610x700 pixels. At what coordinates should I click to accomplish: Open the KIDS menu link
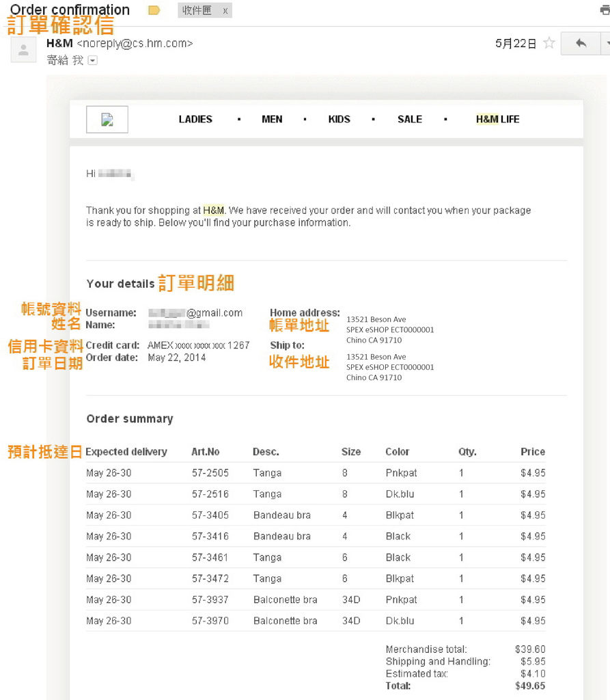coord(339,119)
